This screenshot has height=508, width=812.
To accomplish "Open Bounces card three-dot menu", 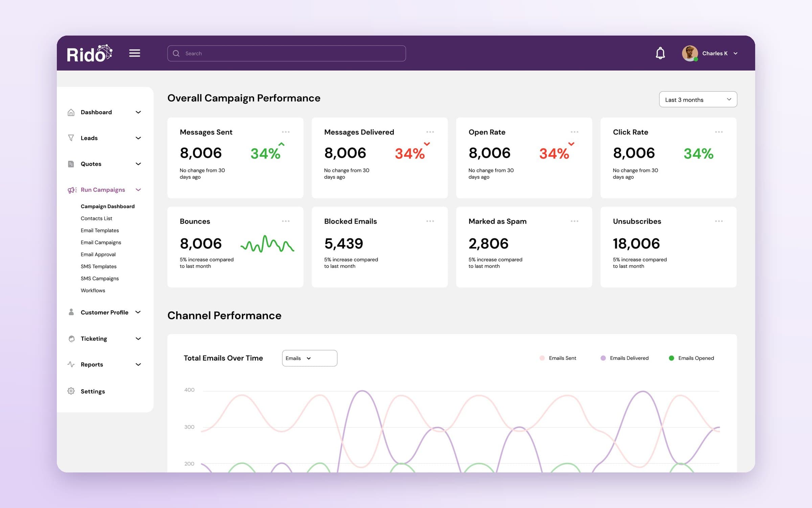I will (x=286, y=221).
